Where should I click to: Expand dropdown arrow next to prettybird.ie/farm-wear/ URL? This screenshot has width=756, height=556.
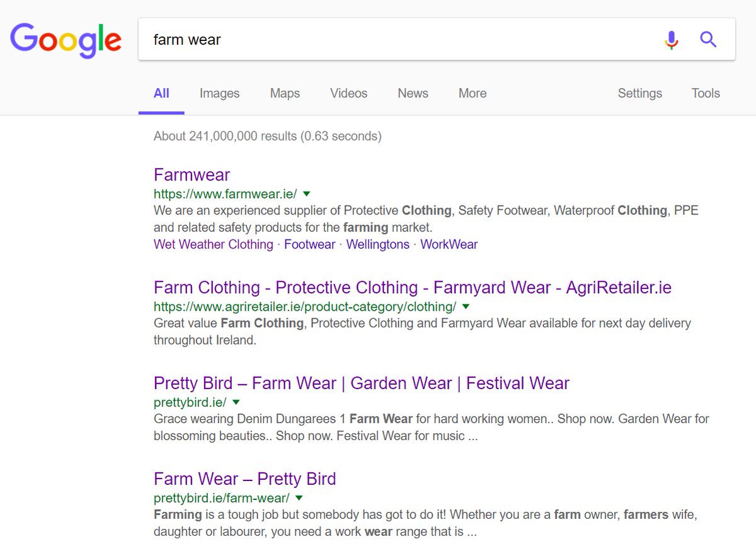click(x=299, y=497)
